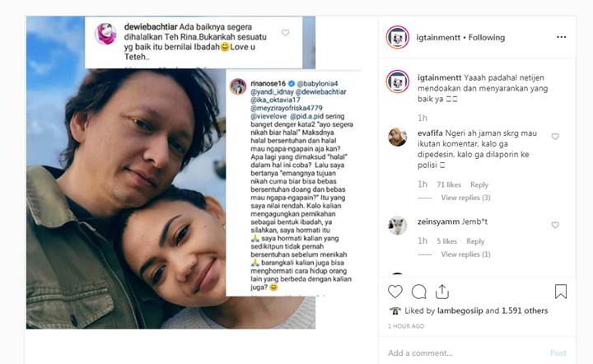Like evafifa's comment with the heart
This screenshot has width=593, height=364.
(x=555, y=137)
